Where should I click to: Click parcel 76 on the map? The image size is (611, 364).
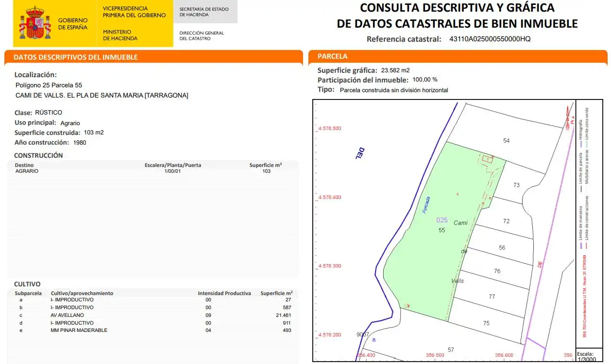497,271
